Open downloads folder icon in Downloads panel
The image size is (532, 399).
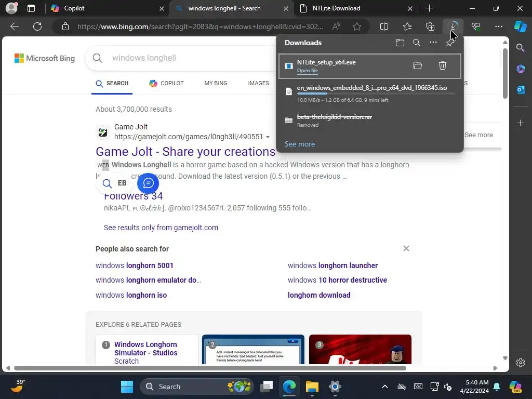(400, 43)
